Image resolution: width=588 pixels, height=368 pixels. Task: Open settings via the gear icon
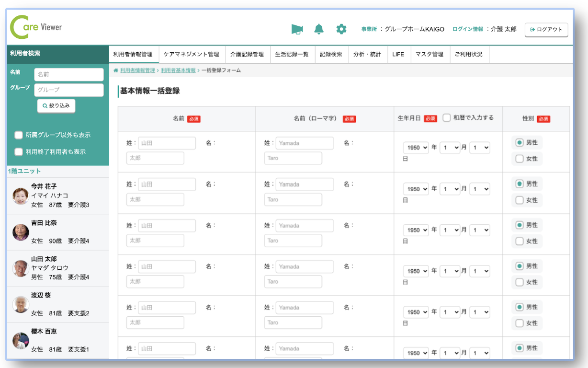[x=341, y=29]
